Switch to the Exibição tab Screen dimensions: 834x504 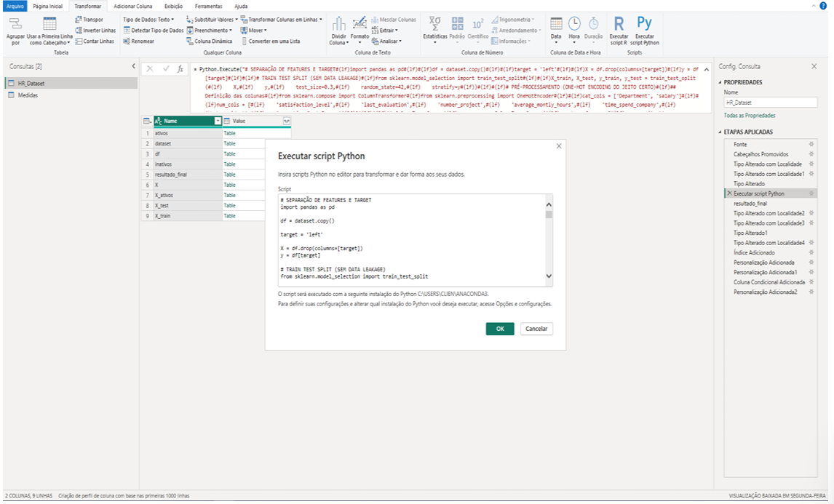pos(173,7)
